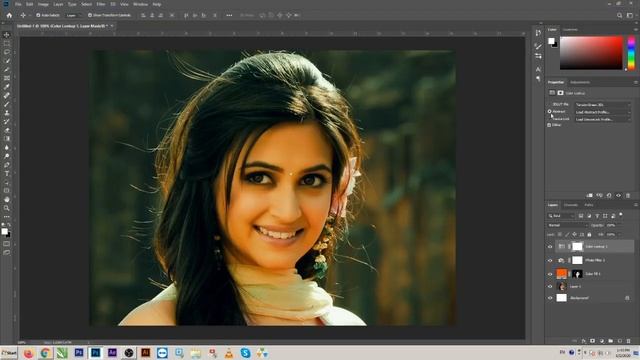Viewport: 640px width, 360px height.
Task: Open the Kind filter dropdown in Layers
Action: pyautogui.click(x=561, y=216)
